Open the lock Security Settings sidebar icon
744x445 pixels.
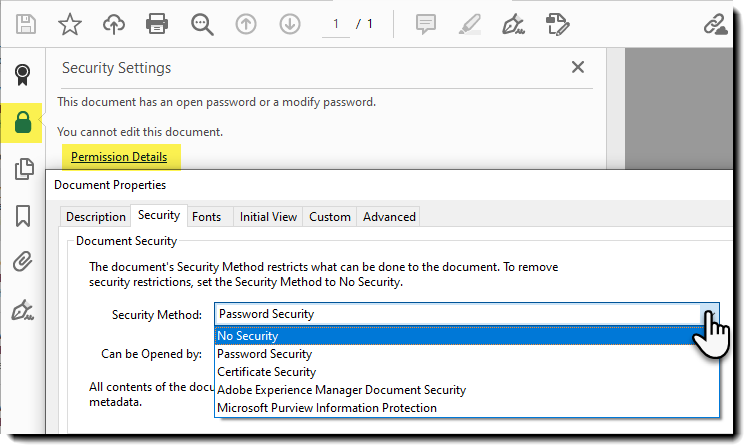21,123
